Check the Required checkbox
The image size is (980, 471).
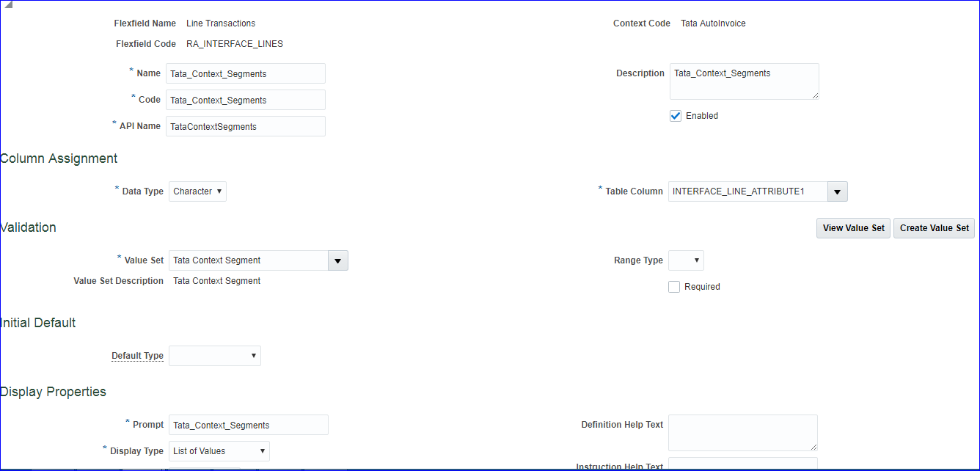(x=674, y=287)
